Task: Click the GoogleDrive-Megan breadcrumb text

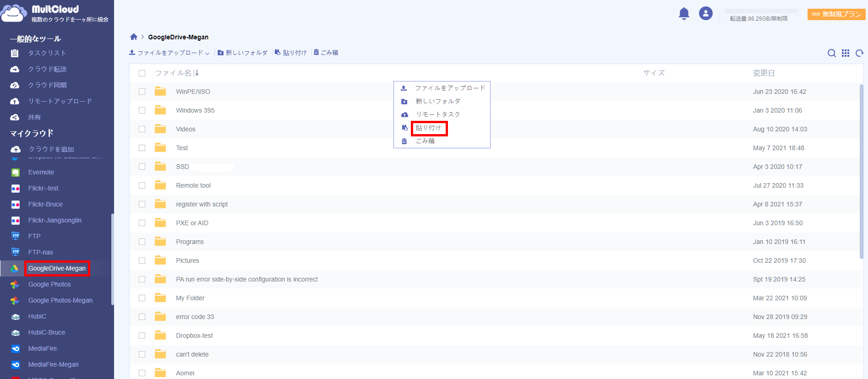Action: click(178, 37)
